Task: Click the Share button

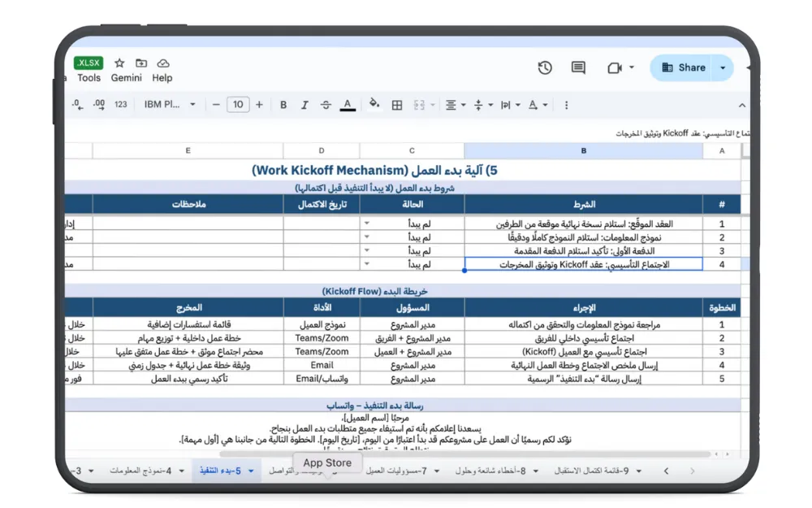Action: tap(684, 67)
